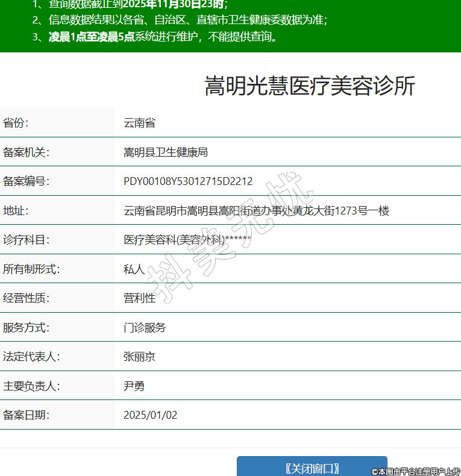Click the clinic title 嵩明光慧医疗美容诊所
The width and height of the screenshot is (461, 476).
310,86
